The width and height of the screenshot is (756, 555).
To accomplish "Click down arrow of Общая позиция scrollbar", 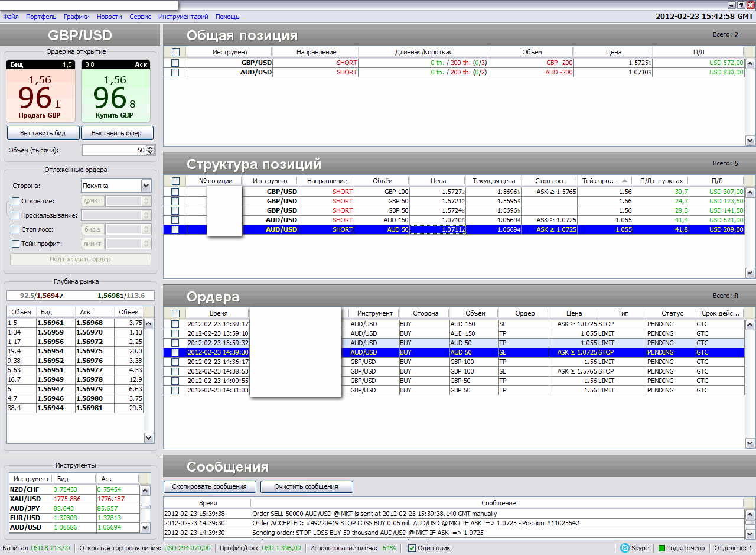I will pyautogui.click(x=750, y=141).
